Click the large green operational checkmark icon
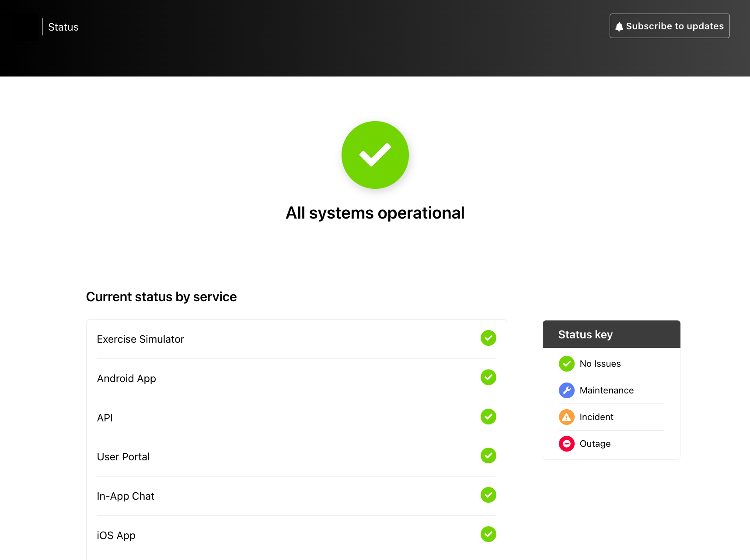Viewport: 750px width, 560px height. coord(375,155)
